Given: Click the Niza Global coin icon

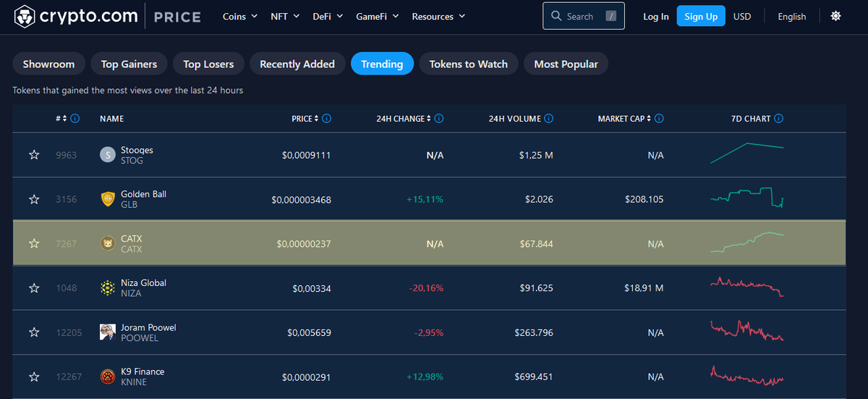Looking at the screenshot, I should pyautogui.click(x=107, y=287).
